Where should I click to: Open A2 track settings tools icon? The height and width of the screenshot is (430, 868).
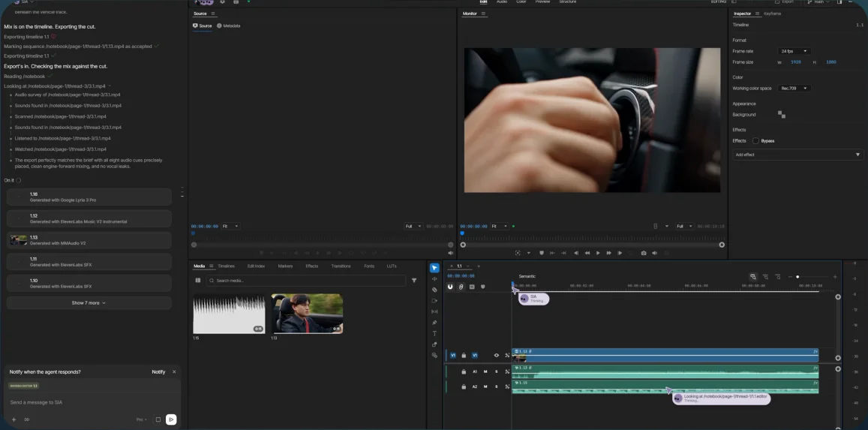tap(507, 386)
